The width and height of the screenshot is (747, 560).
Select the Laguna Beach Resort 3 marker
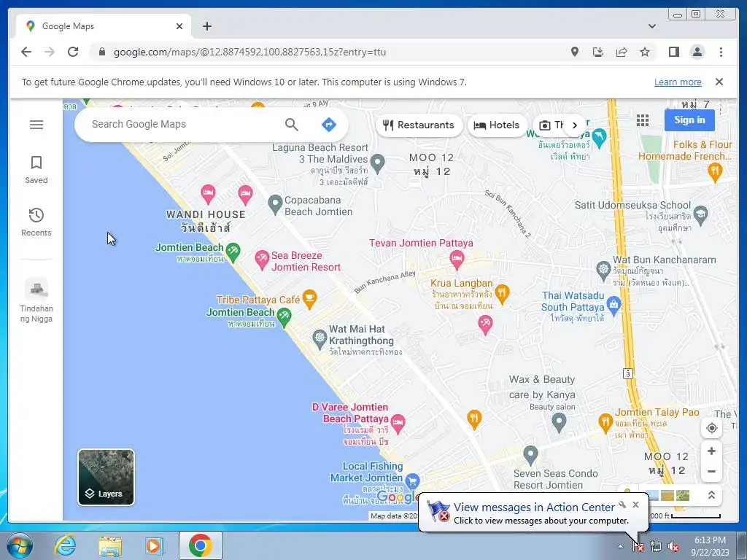[377, 163]
